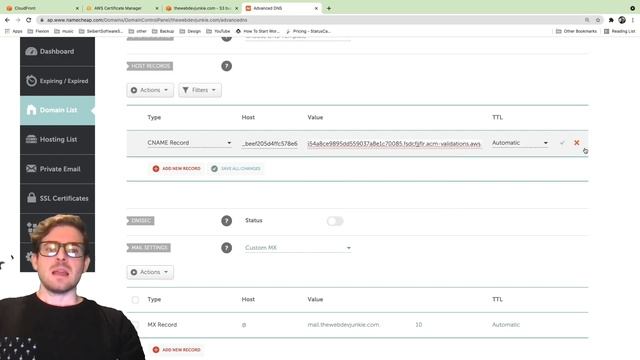Reload the page
The height and width of the screenshot is (360, 640).
[x=29, y=20]
